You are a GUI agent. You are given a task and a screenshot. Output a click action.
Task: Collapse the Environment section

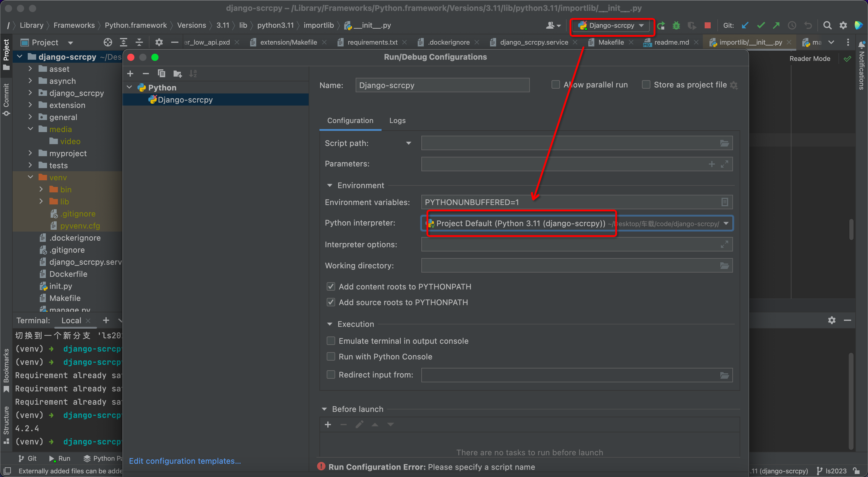point(329,186)
